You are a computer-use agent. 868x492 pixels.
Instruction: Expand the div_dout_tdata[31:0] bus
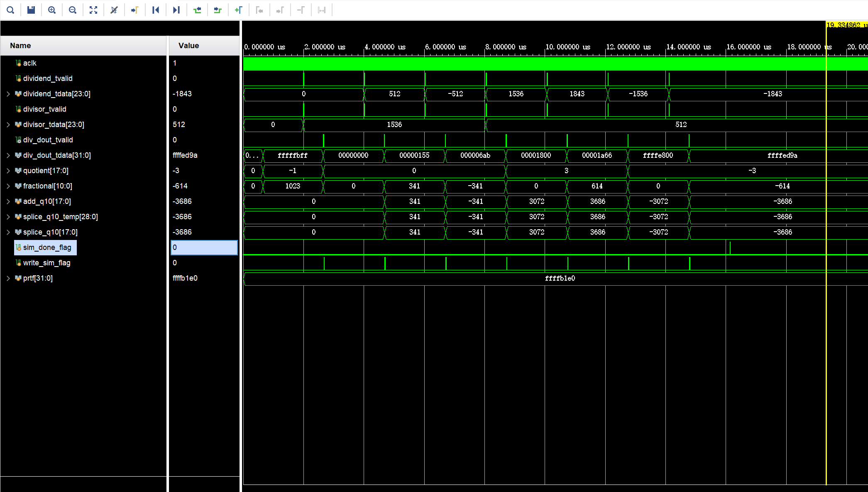pos(8,155)
